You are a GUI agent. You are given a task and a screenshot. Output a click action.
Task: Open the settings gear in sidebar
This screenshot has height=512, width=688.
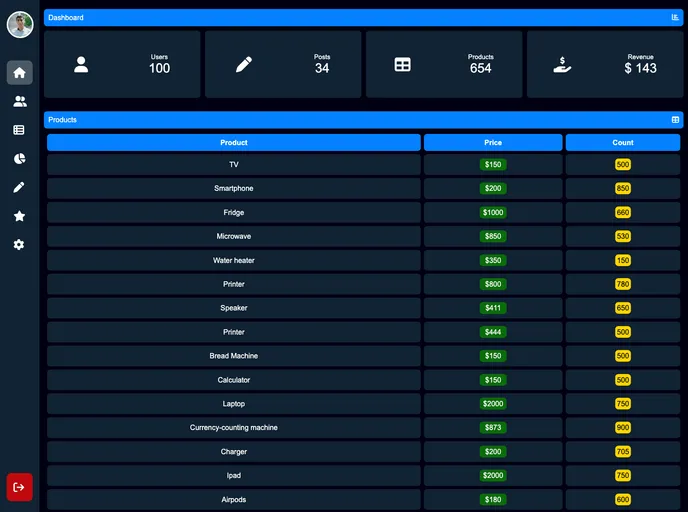pyautogui.click(x=19, y=245)
